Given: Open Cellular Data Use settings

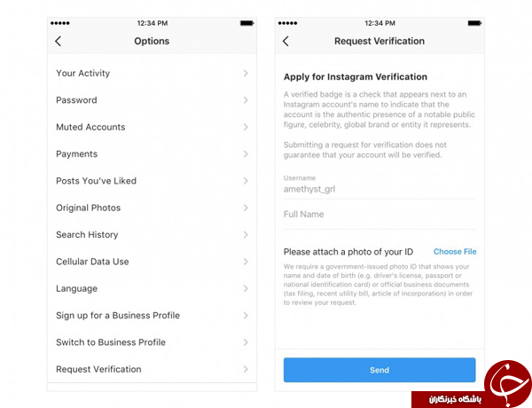Looking at the screenshot, I should tap(152, 262).
